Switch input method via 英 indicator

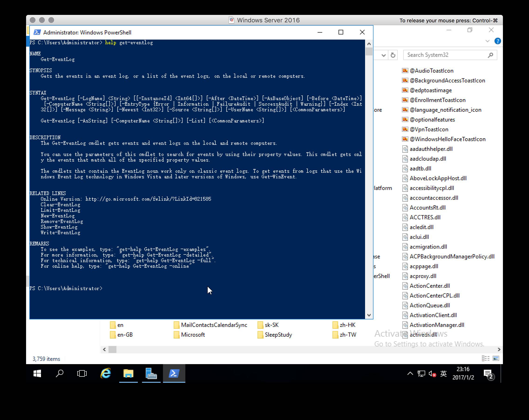pyautogui.click(x=443, y=374)
